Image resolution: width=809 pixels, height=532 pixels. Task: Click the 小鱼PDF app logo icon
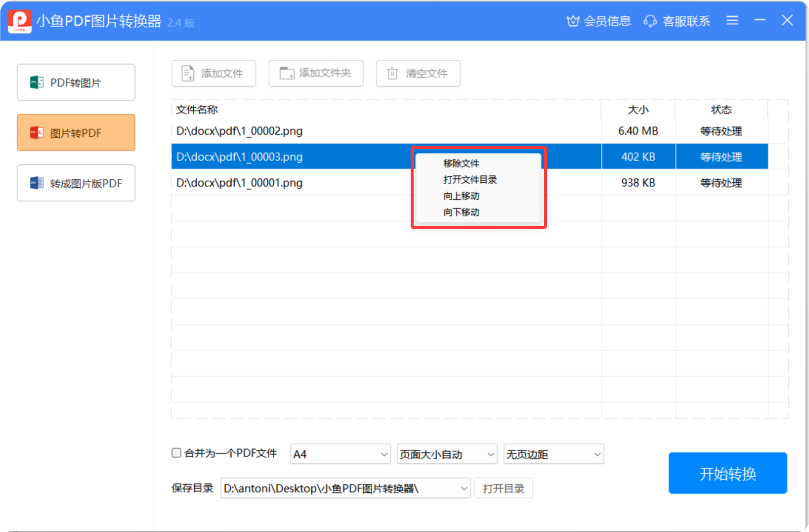pos(20,21)
